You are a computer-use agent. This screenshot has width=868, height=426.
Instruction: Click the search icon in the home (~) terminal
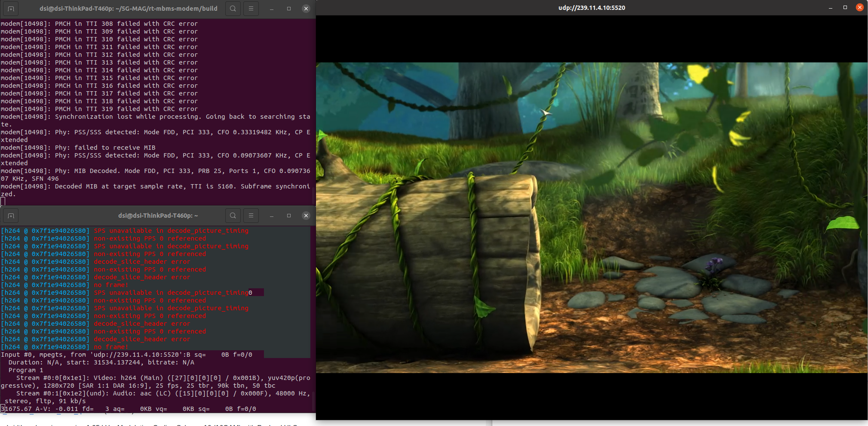[233, 216]
